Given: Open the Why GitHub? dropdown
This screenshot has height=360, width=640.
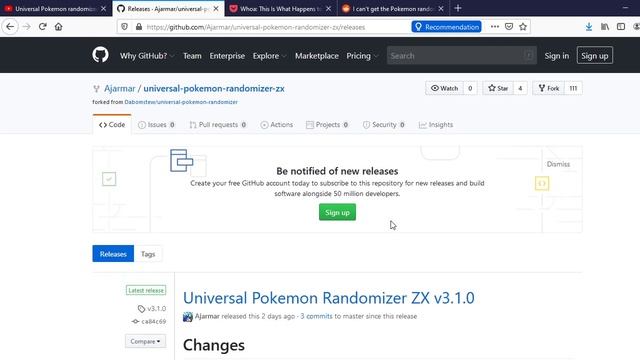Looking at the screenshot, I should tap(147, 56).
